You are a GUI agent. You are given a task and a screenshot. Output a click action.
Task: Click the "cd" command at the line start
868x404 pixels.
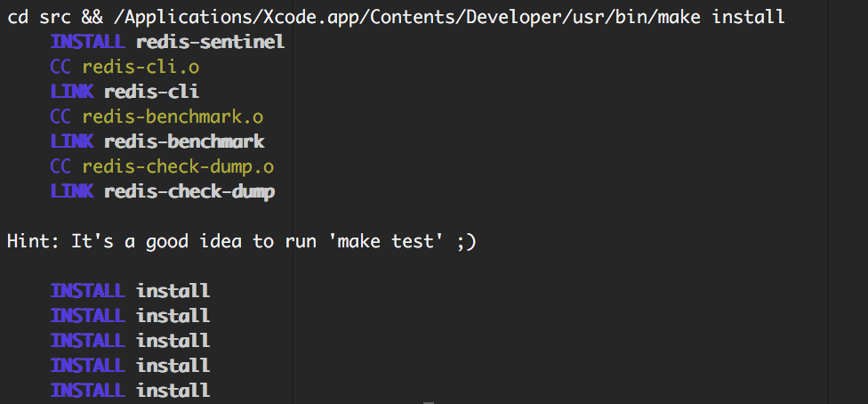pos(18,17)
